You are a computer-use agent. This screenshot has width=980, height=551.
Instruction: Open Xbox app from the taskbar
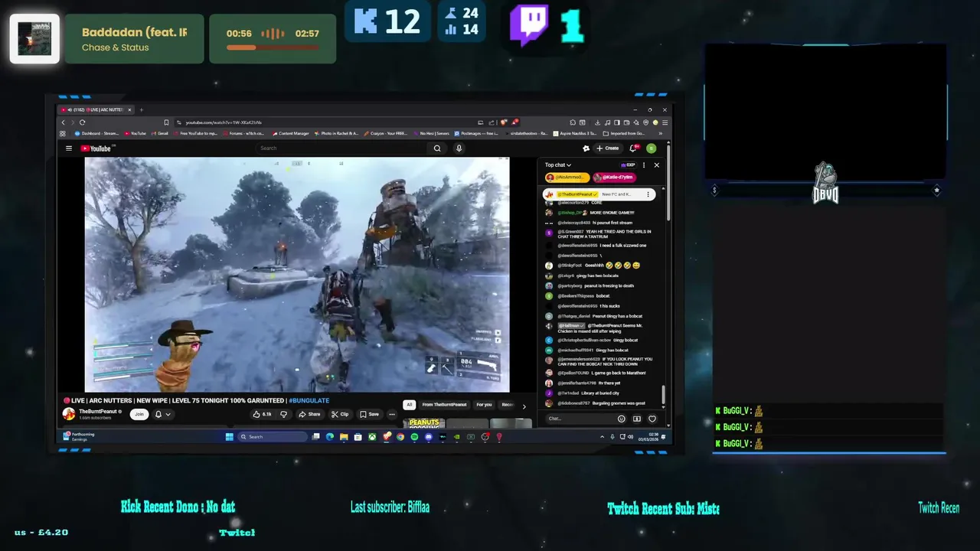372,437
